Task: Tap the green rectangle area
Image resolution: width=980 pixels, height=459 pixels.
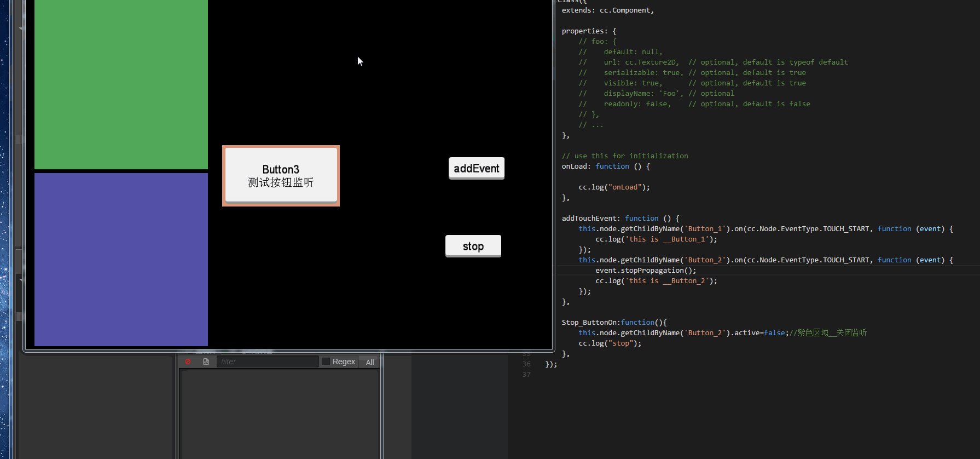Action: click(x=121, y=84)
